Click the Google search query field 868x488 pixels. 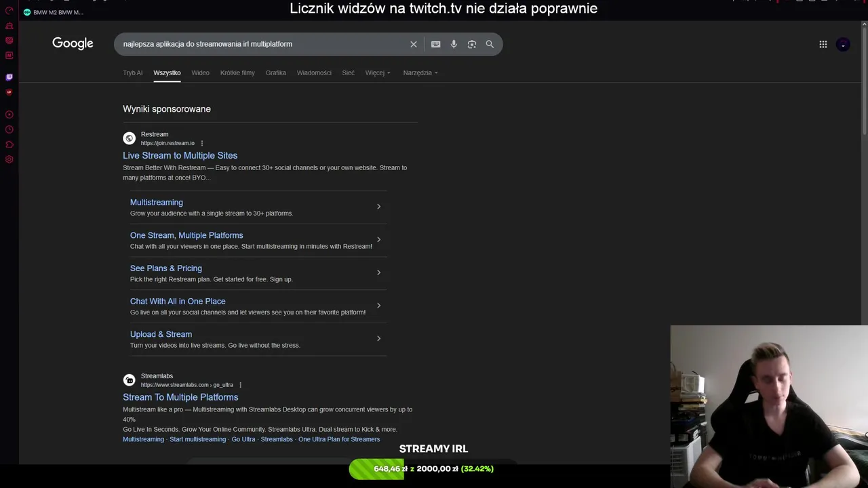[x=261, y=44]
